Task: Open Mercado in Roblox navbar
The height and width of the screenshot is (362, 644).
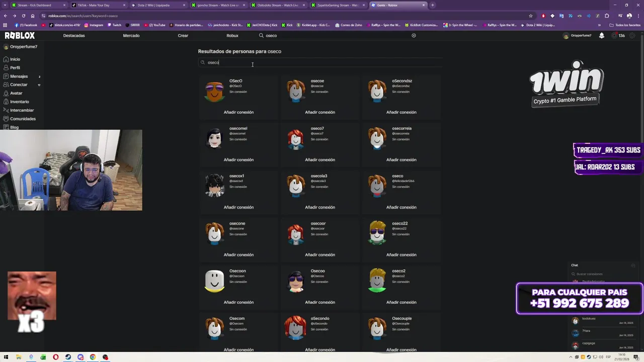Action: [131, 36]
